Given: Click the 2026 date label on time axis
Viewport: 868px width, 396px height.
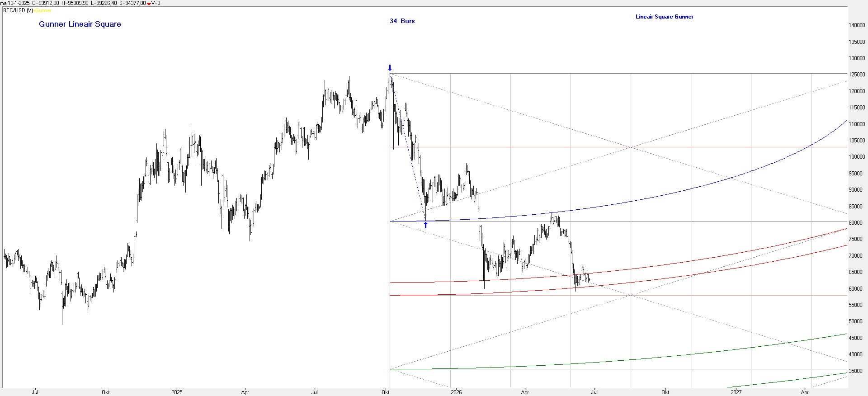Looking at the screenshot, I should pos(456,392).
